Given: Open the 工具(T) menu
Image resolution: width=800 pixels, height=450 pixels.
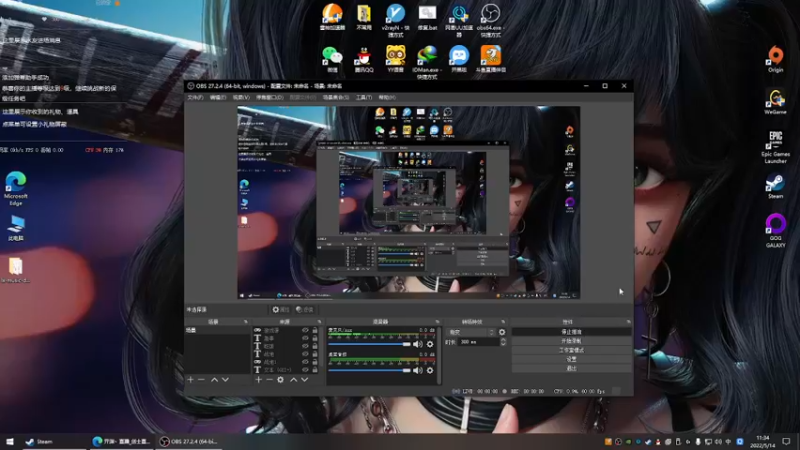Looking at the screenshot, I should [364, 97].
